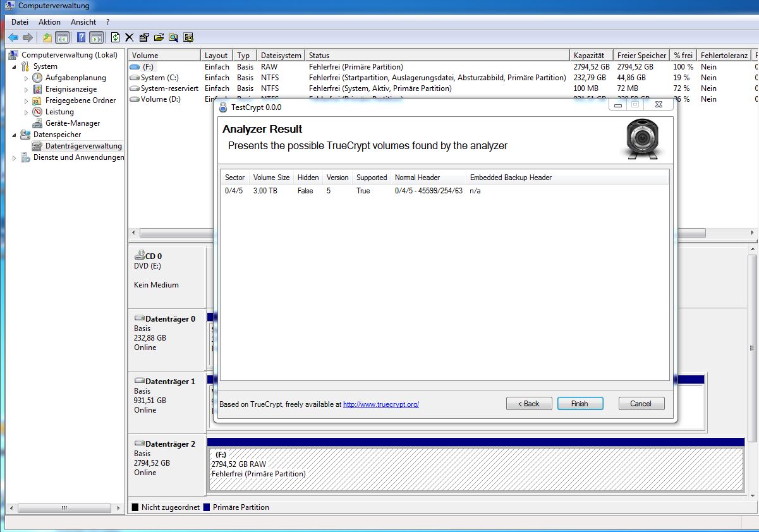
Task: Open the Aktion menu
Action: tap(50, 22)
